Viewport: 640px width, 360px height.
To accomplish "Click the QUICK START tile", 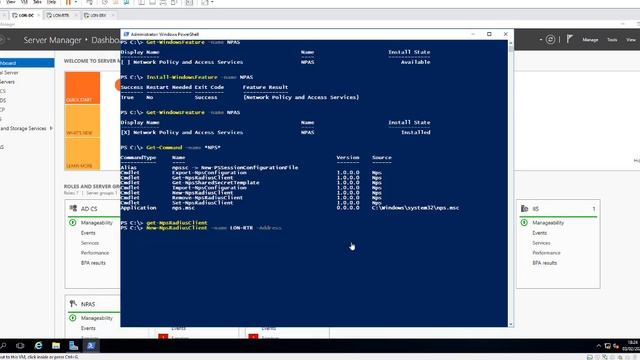I will tap(82, 88).
